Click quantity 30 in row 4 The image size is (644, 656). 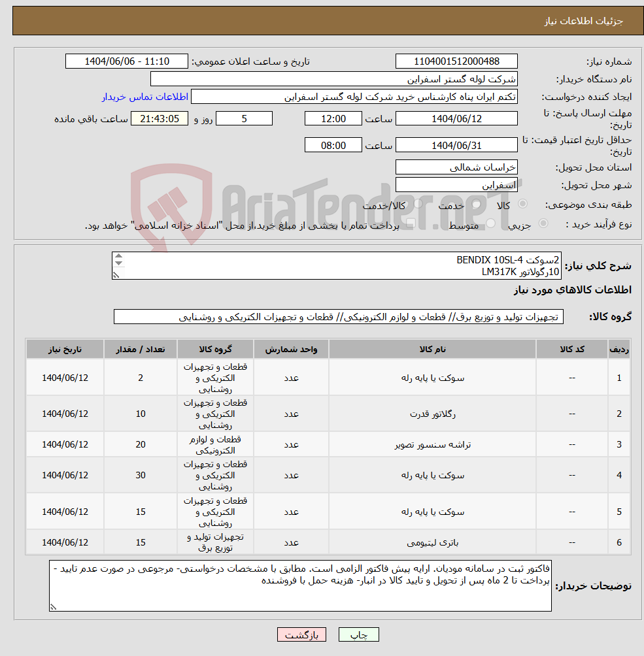(x=141, y=475)
